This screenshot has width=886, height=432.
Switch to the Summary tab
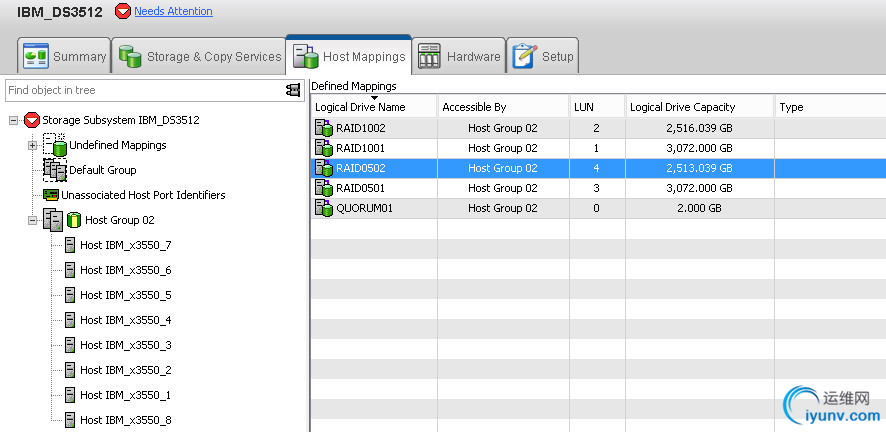(64, 56)
